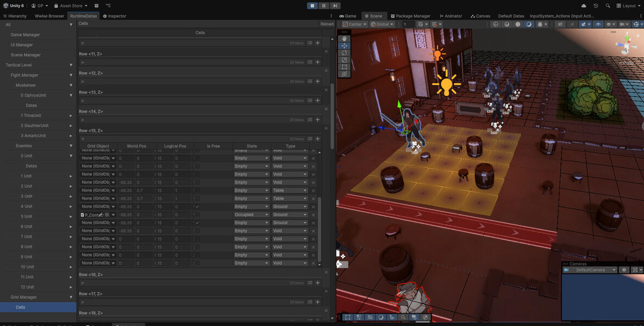644x326 pixels.
Task: Click the DefaultCamera field in Cameras overlay
Action: coord(590,270)
